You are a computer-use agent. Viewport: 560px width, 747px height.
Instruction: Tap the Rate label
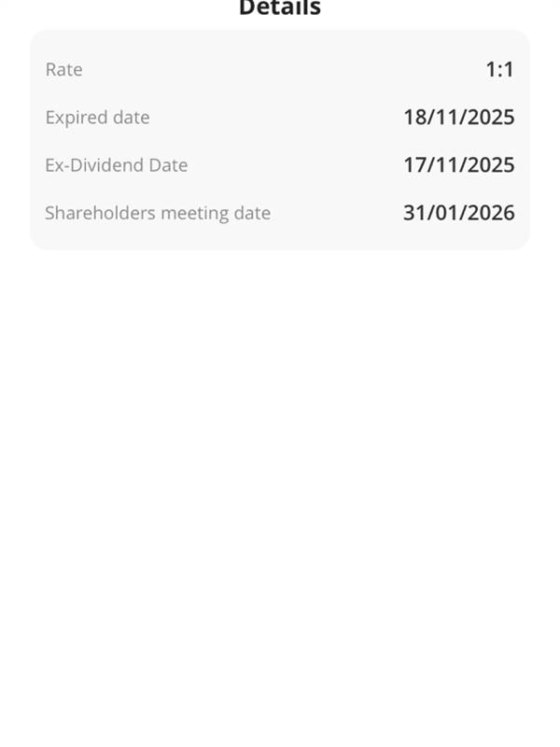63,69
